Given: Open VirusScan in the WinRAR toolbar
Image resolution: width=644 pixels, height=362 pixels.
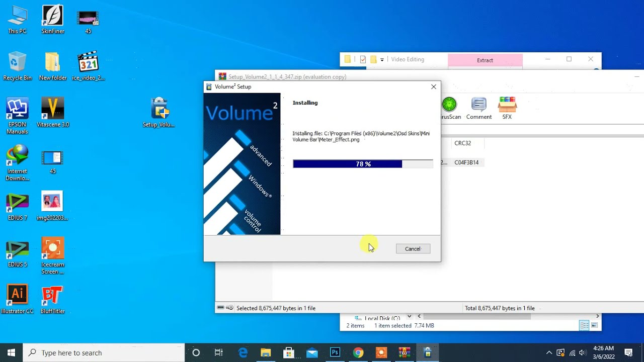Looking at the screenshot, I should tap(449, 109).
